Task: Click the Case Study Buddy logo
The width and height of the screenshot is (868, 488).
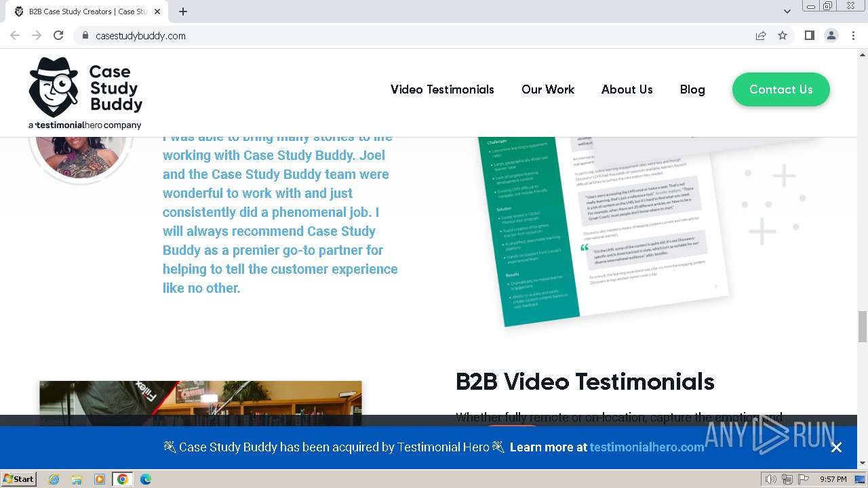Action: pos(85,93)
